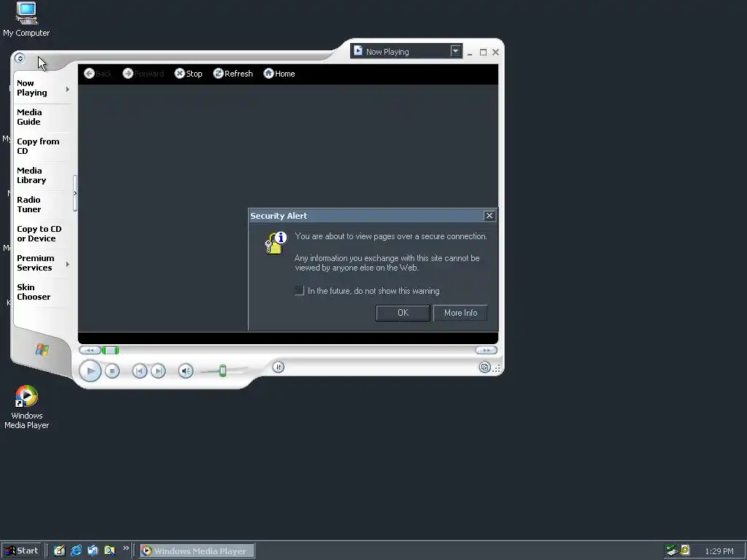Screen dimensions: 747x560
Task: Click the search Quick Launch icon
Action: coord(109,551)
